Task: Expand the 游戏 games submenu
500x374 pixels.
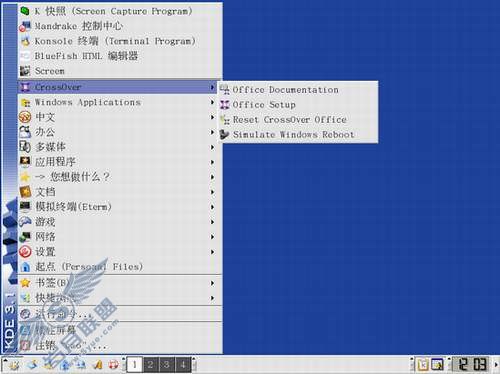Action: [120, 222]
